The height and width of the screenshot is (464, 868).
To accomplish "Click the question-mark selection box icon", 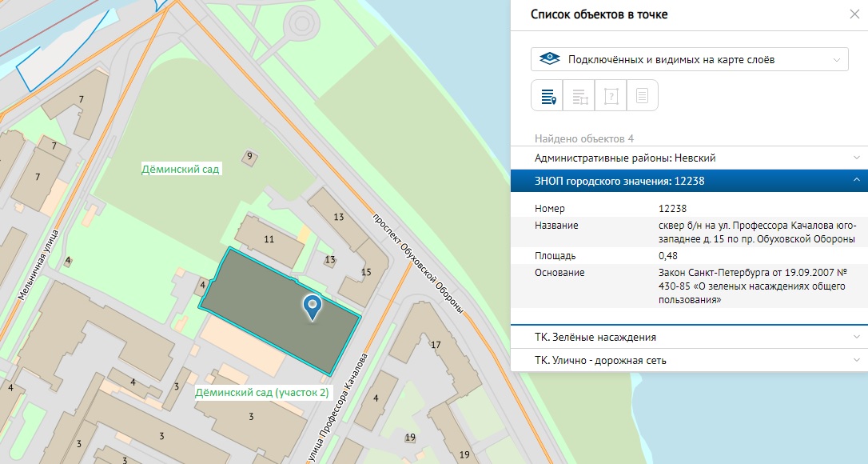I will [611, 96].
